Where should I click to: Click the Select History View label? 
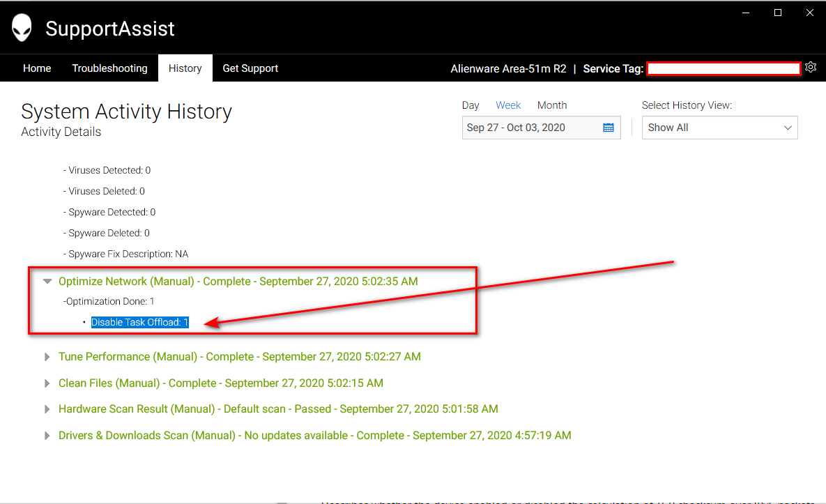pos(687,105)
